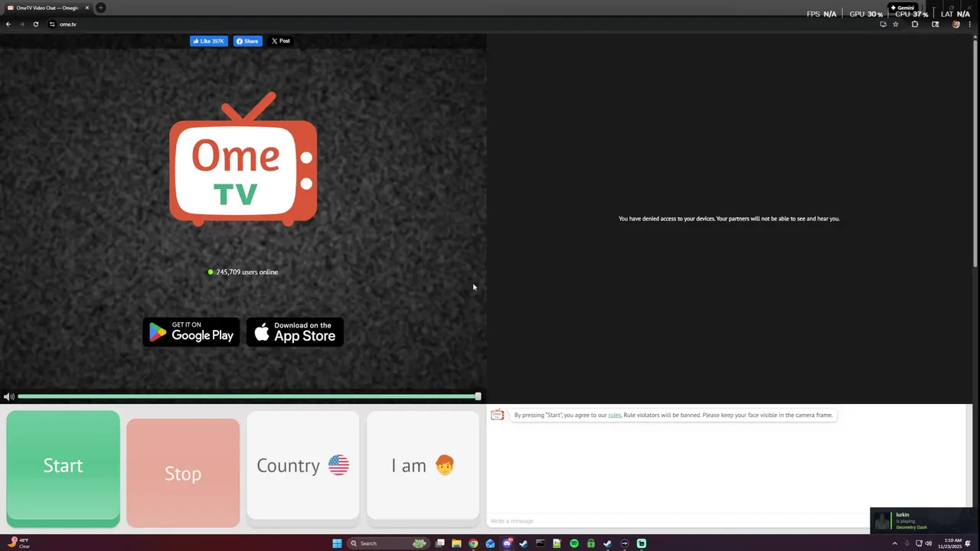Screen dimensions: 980x551
Task: Open the Windows Start menu
Action: (337, 543)
